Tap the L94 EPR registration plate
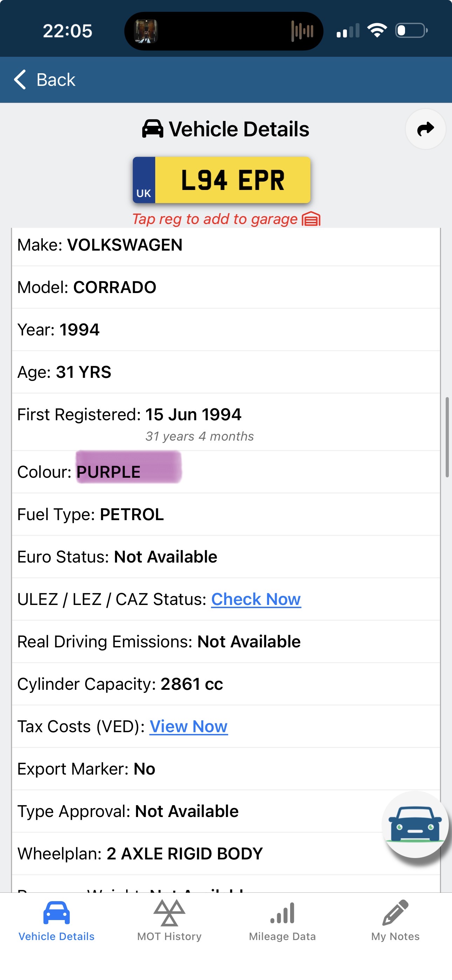 (x=222, y=180)
